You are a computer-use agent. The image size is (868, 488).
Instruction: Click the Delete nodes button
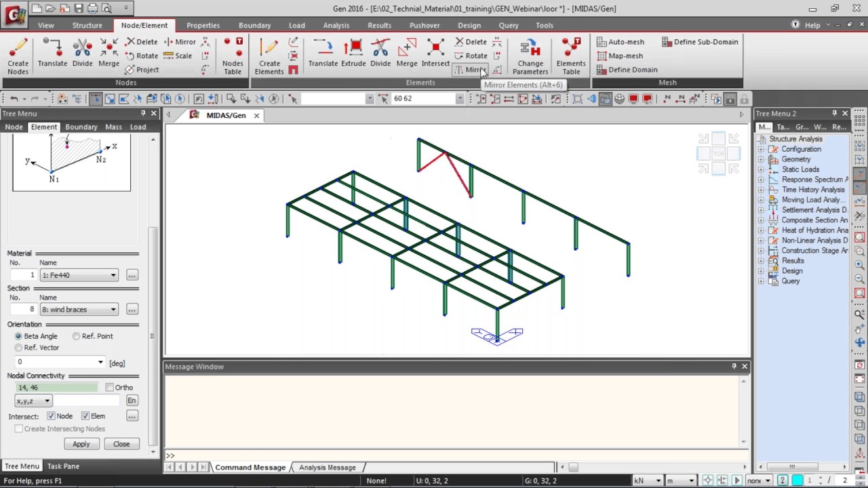point(141,41)
